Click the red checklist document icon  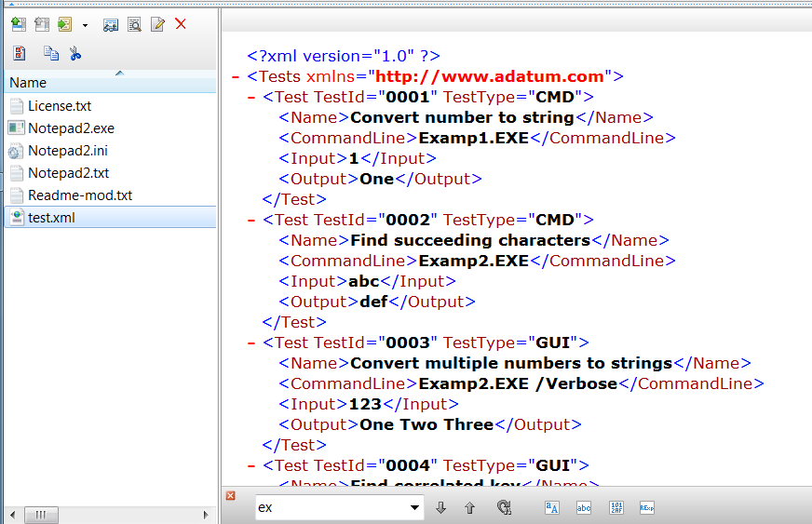20,53
